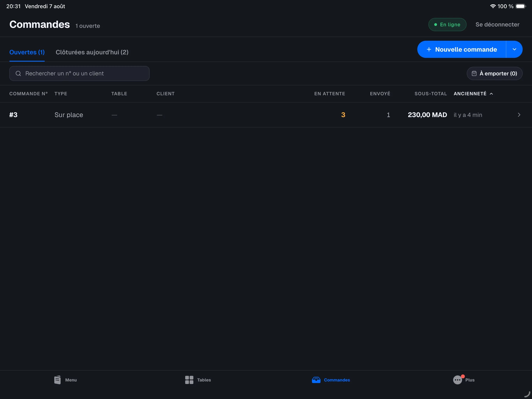Viewport: 532px width, 399px height.
Task: Select Commandes label in bottom bar
Action: tap(337, 380)
